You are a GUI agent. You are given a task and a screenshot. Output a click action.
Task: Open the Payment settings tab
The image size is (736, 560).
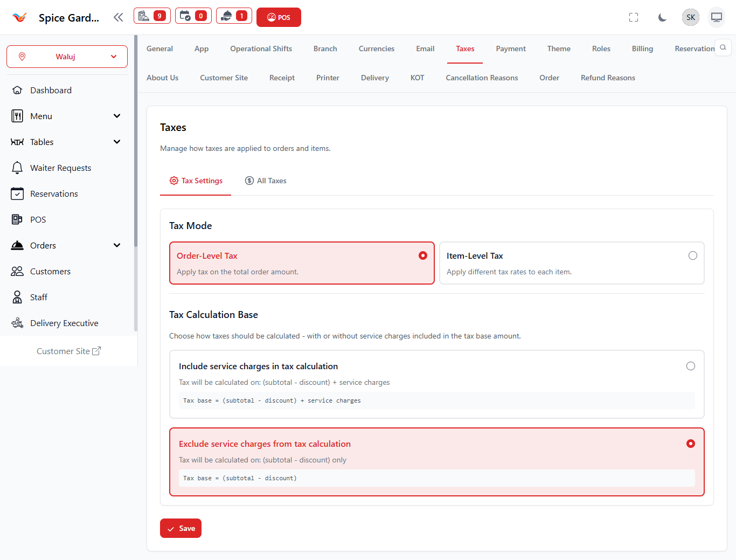(x=510, y=49)
